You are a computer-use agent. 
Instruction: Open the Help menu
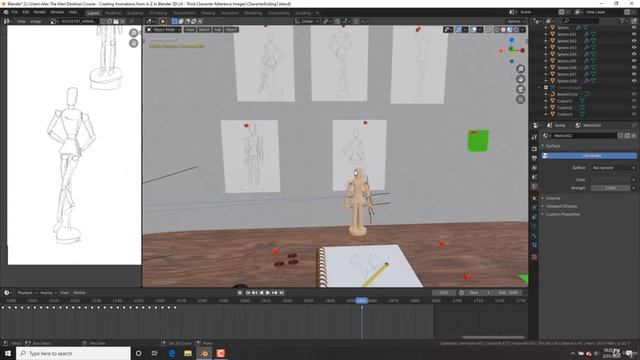[73, 12]
